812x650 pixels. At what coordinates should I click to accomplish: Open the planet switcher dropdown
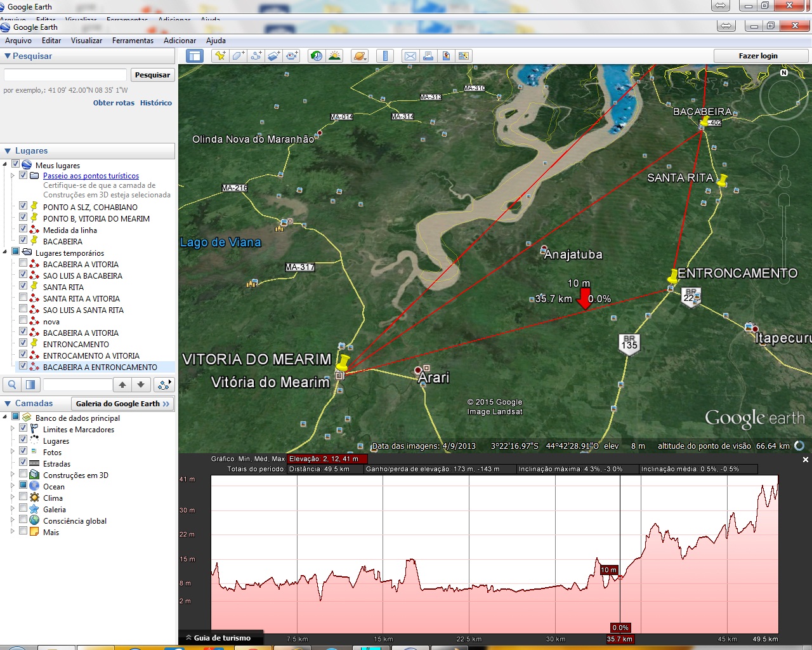click(x=360, y=56)
